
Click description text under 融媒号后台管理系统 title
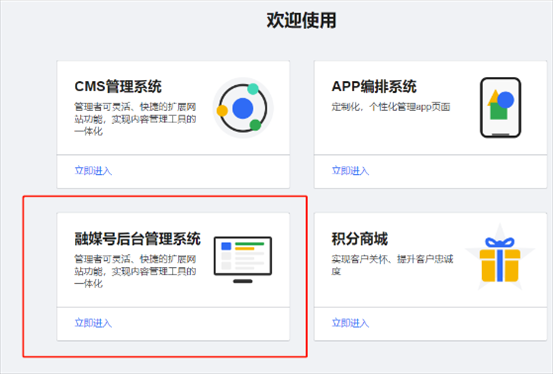[x=135, y=271]
